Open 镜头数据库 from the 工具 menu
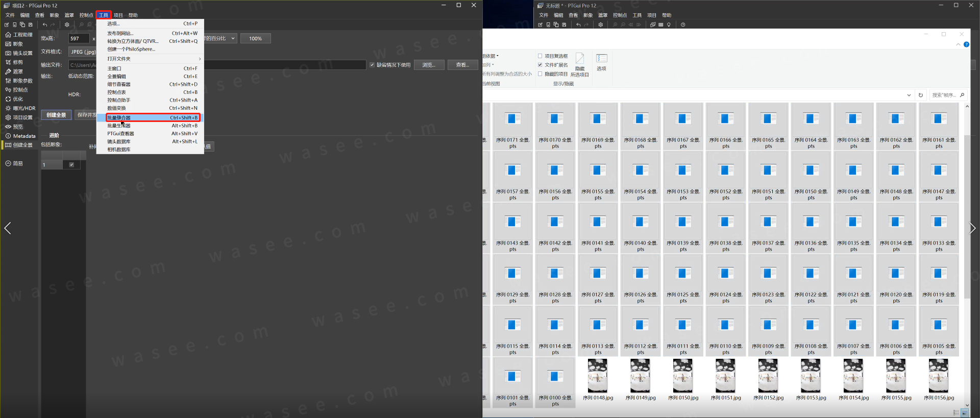Screen dimensions: 980x418 pyautogui.click(x=153, y=141)
